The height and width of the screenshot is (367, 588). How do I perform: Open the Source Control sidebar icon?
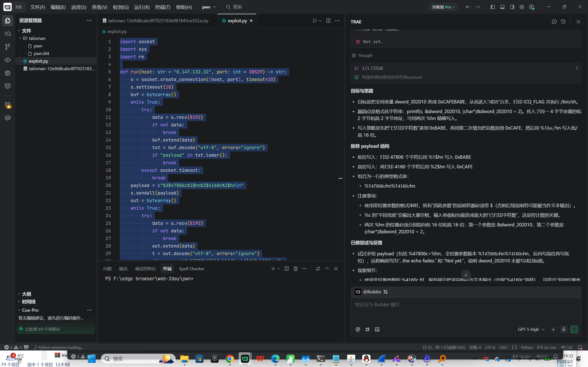[8, 47]
